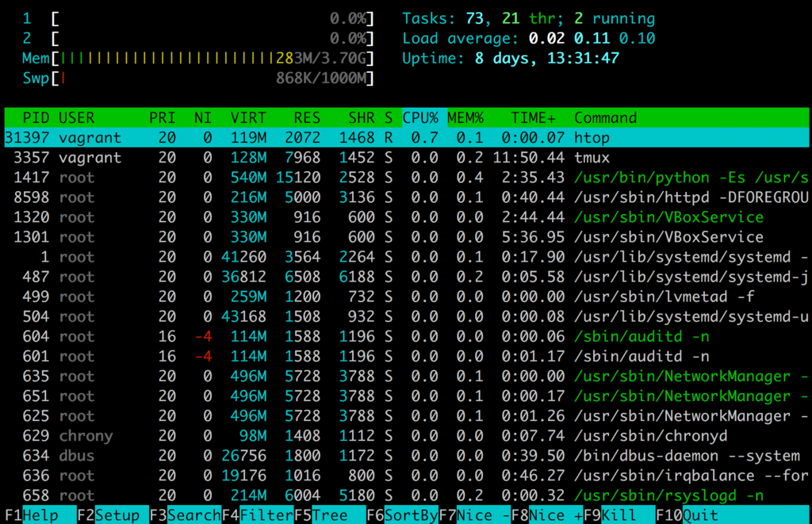Screen dimensions: 812x524
Task: Click F8 Nice plus button
Action: coord(547,515)
